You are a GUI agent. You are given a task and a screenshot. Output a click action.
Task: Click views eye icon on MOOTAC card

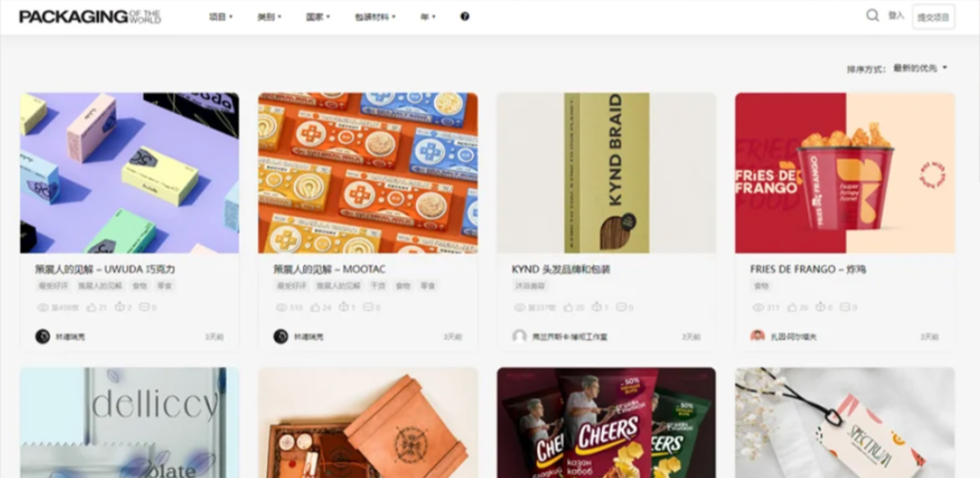(x=281, y=307)
